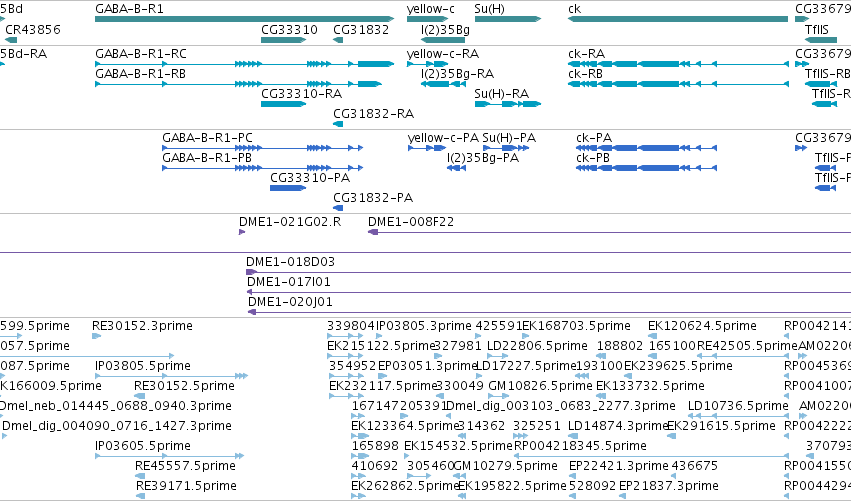Click EST LD17227.5prime

[525, 366]
